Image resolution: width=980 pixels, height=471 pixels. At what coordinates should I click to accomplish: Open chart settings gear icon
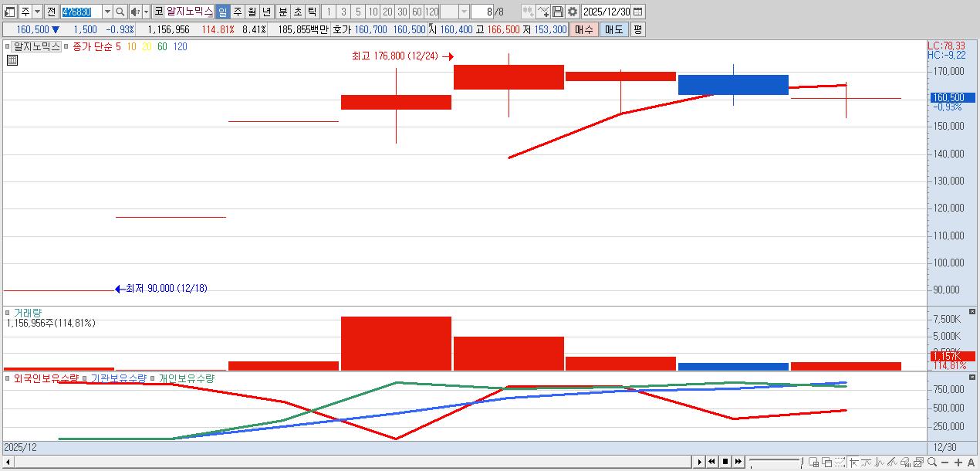click(572, 12)
